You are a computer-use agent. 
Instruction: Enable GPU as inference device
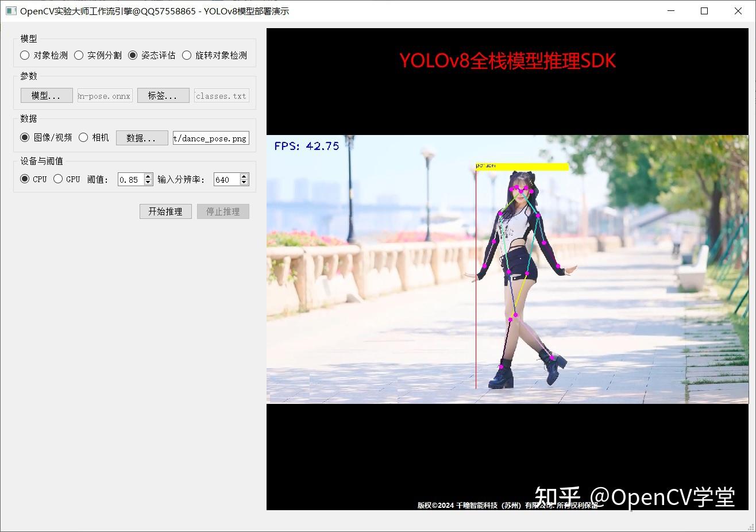[57, 179]
